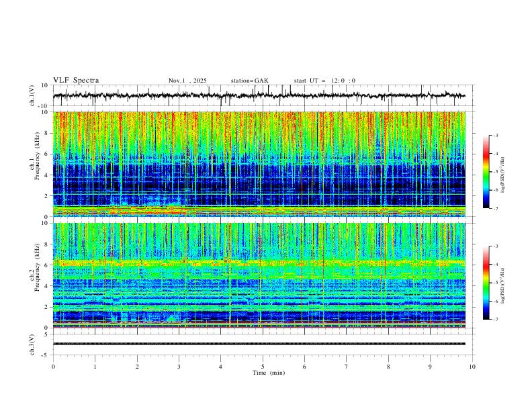Image resolution: width=532 pixels, height=411 pixels.
Task: Click the 8 kHz tick on ch.1 spectrogram
Action: [x=46, y=133]
